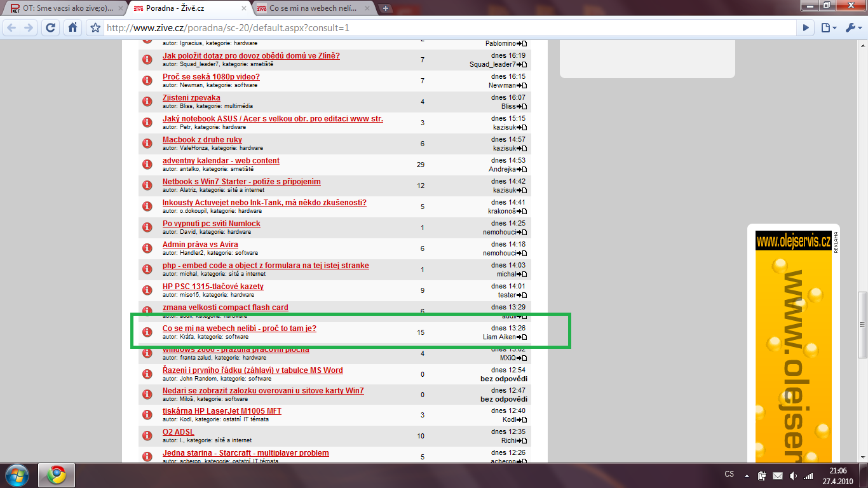
Task: Click the Go arrow right of the address bar
Action: 806,28
